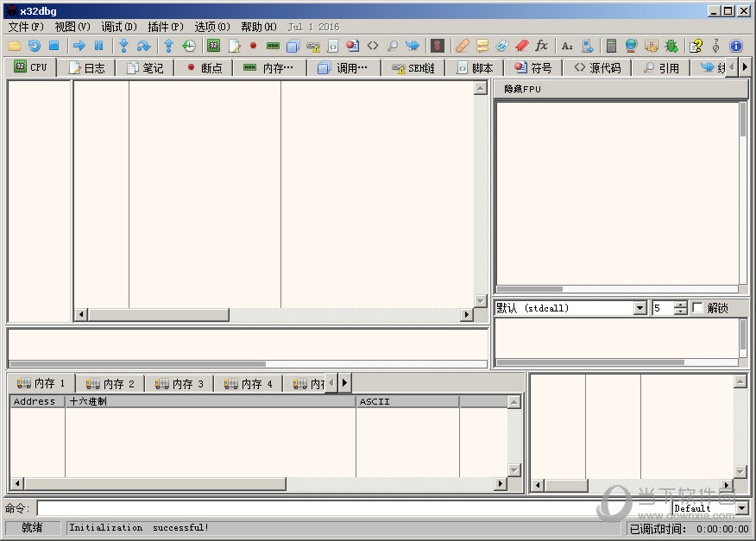Open the 插件(P) menu

click(166, 27)
